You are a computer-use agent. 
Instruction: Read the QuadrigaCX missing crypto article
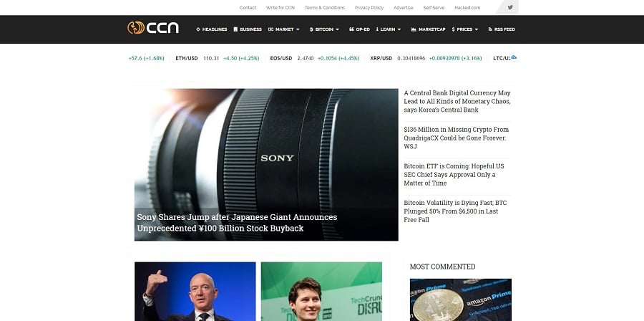(x=457, y=138)
